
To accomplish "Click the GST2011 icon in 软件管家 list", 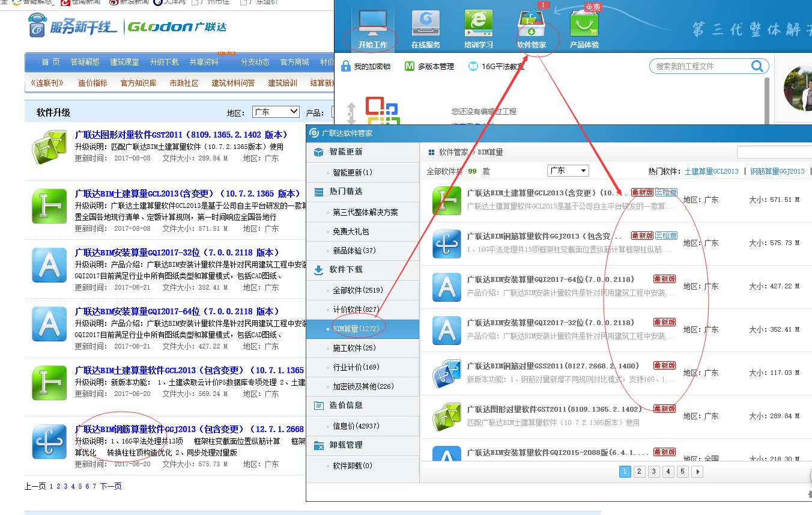I will 447,416.
